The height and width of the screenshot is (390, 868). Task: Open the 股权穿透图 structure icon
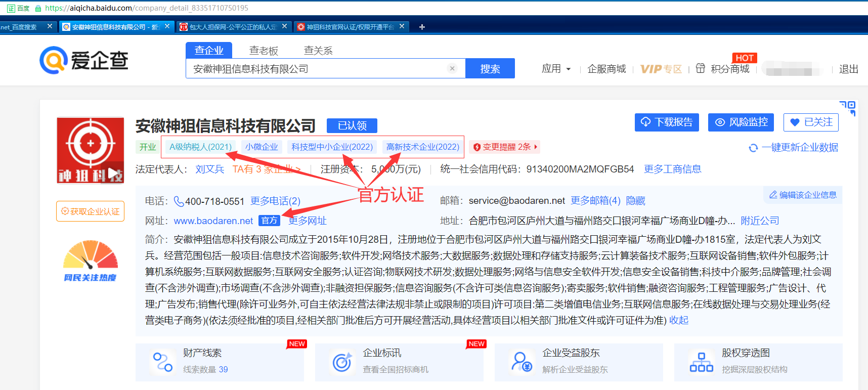click(701, 362)
